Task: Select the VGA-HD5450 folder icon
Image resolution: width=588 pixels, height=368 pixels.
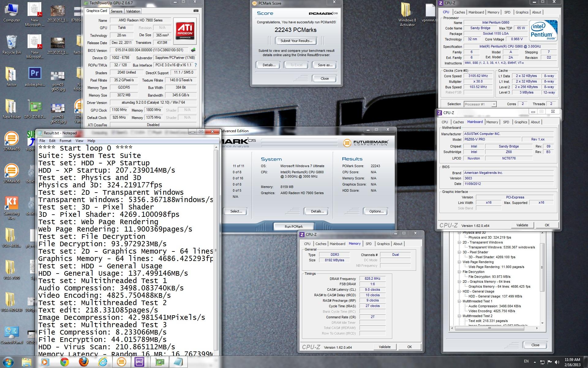Action: point(11,302)
